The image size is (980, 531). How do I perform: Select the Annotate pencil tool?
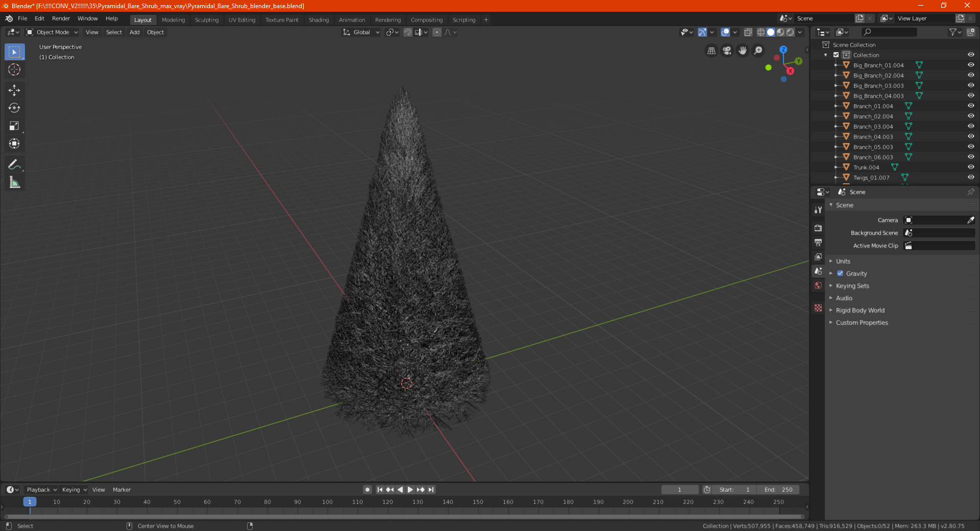(x=14, y=164)
